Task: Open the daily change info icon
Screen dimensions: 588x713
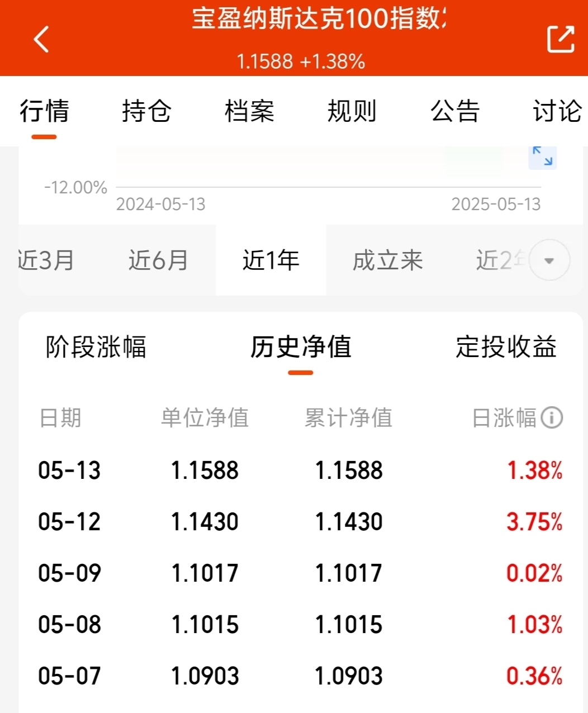Action: (552, 417)
